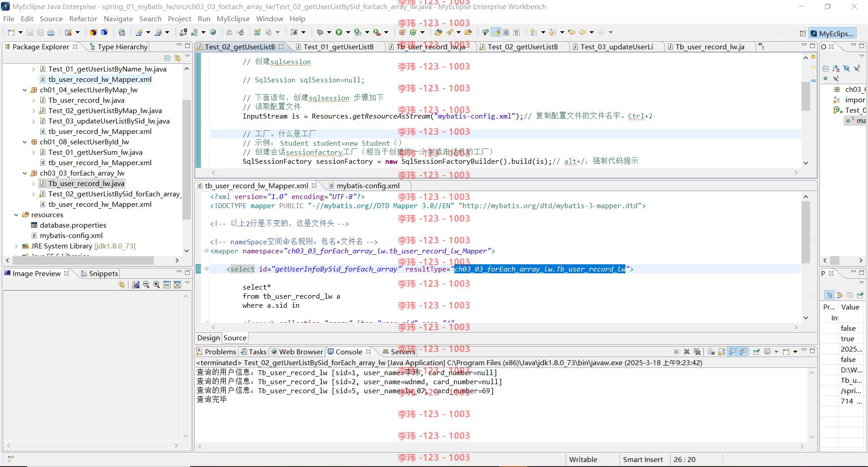The image size is (868, 467).
Task: Expand Test_02_getUserListByMap_lw.java node
Action: (33, 111)
